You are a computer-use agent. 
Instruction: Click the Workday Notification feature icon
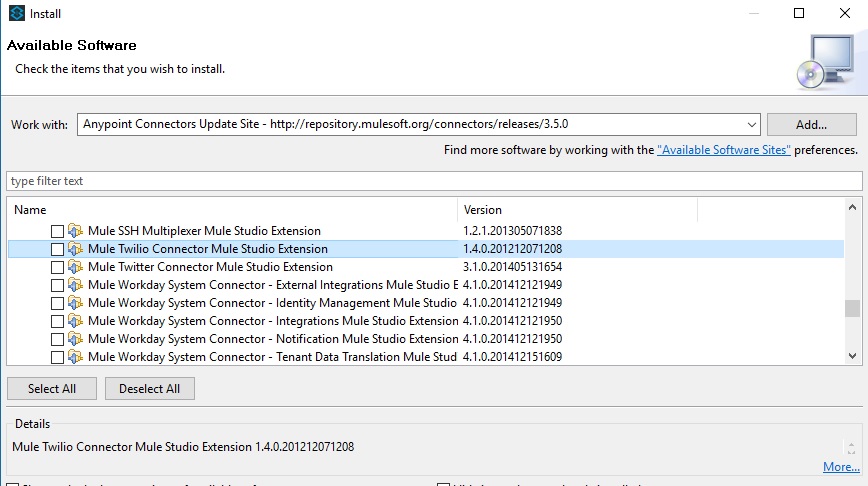click(75, 338)
